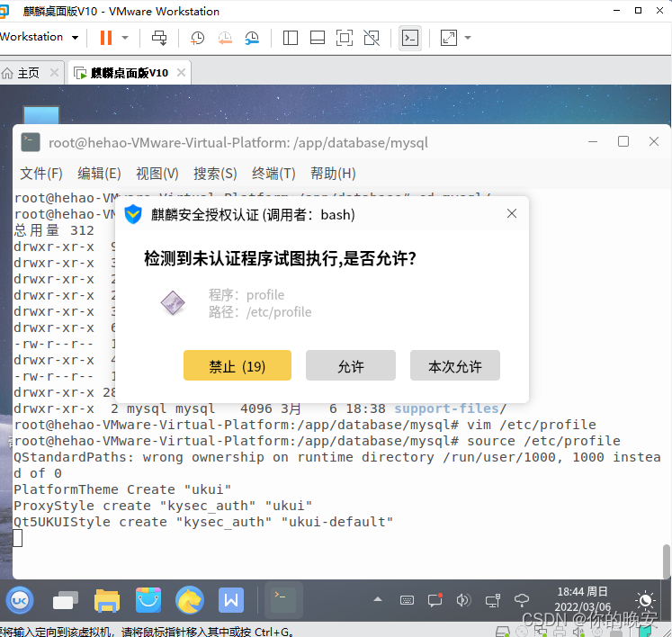Open the power options dropdown arrow
672x637 pixels.
pos(125,38)
